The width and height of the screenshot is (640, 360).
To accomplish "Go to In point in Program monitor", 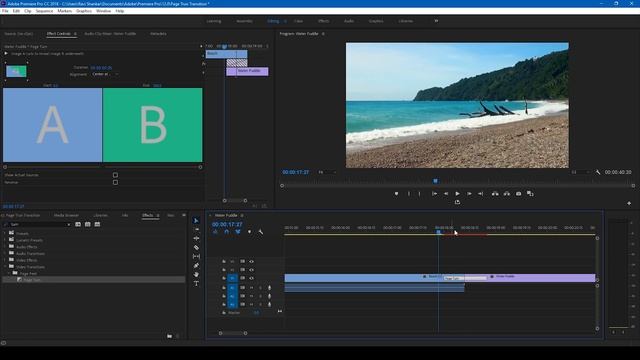I will pos(434,194).
